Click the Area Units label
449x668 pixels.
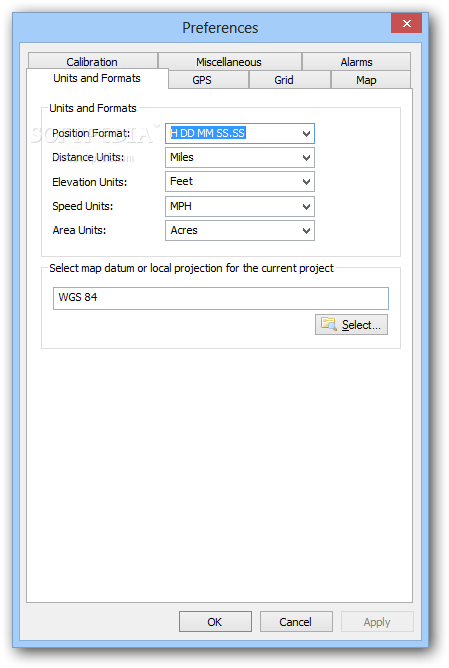[79, 230]
